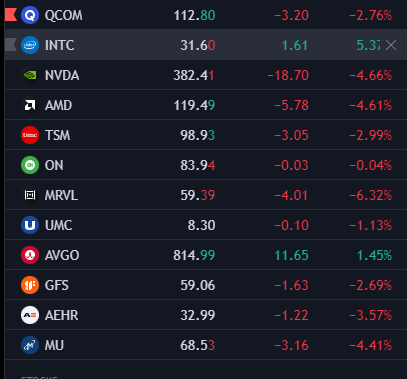
Task: Click MRVL percent change -6.32%
Action: coord(371,196)
